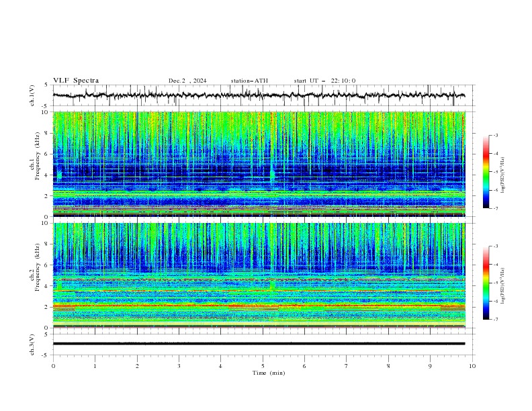Click the log(PSD) label beside the upper colorbar
Image resolution: width=532 pixels, height=411 pixels.
(x=502, y=175)
